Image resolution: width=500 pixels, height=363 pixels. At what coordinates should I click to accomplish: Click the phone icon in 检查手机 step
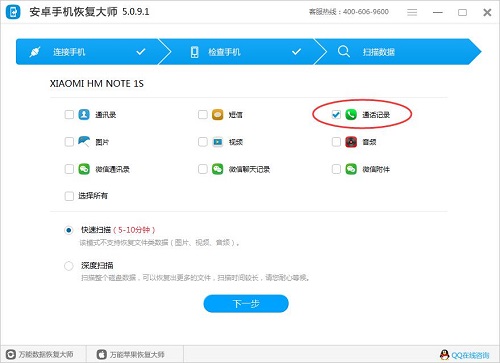(x=194, y=52)
